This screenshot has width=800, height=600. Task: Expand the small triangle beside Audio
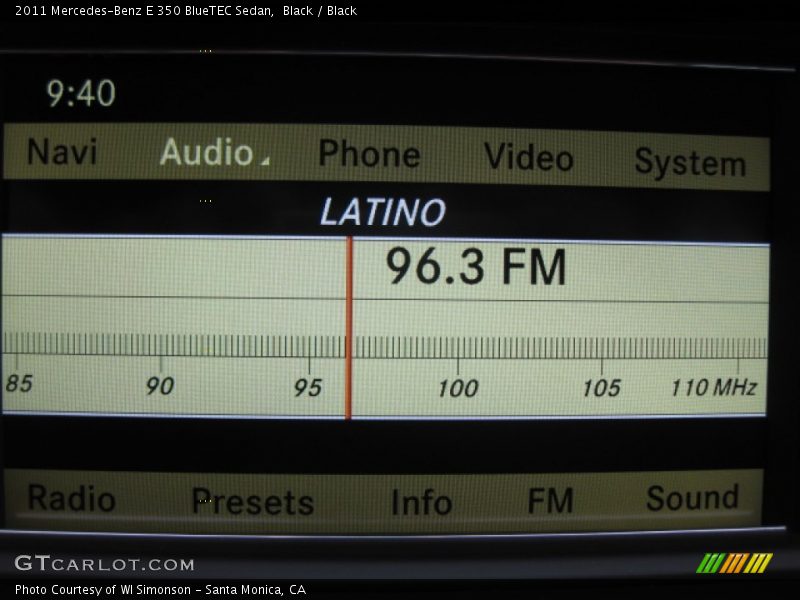tap(265, 160)
